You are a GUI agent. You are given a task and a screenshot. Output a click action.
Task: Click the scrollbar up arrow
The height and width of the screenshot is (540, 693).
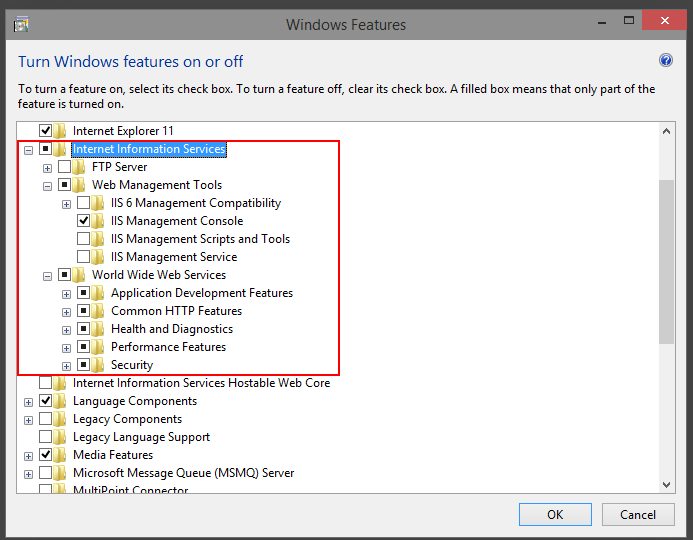click(x=666, y=131)
